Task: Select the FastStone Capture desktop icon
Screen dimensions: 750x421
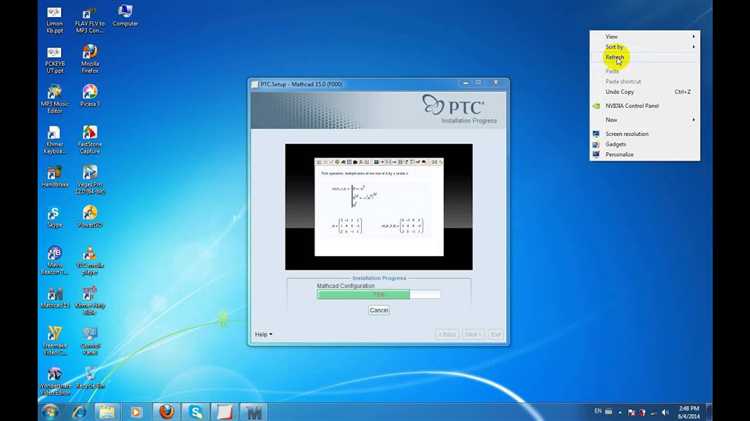Action: [90, 139]
